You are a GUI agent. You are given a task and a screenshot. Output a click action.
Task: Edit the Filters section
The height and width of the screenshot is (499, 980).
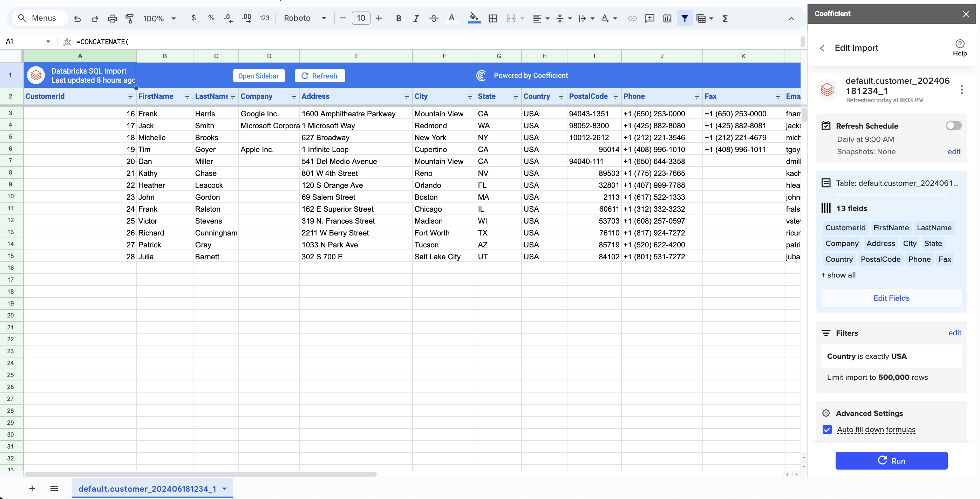[x=954, y=333]
